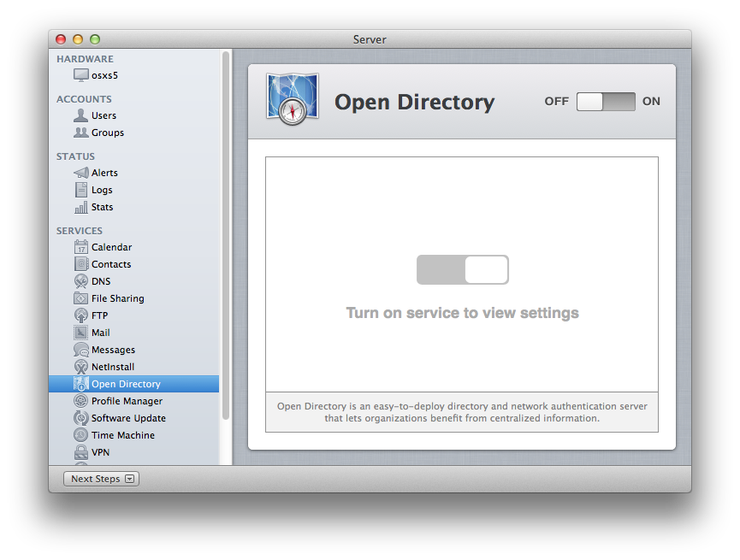Click the Time Machine clock icon
Image resolution: width=740 pixels, height=560 pixels.
(80, 435)
